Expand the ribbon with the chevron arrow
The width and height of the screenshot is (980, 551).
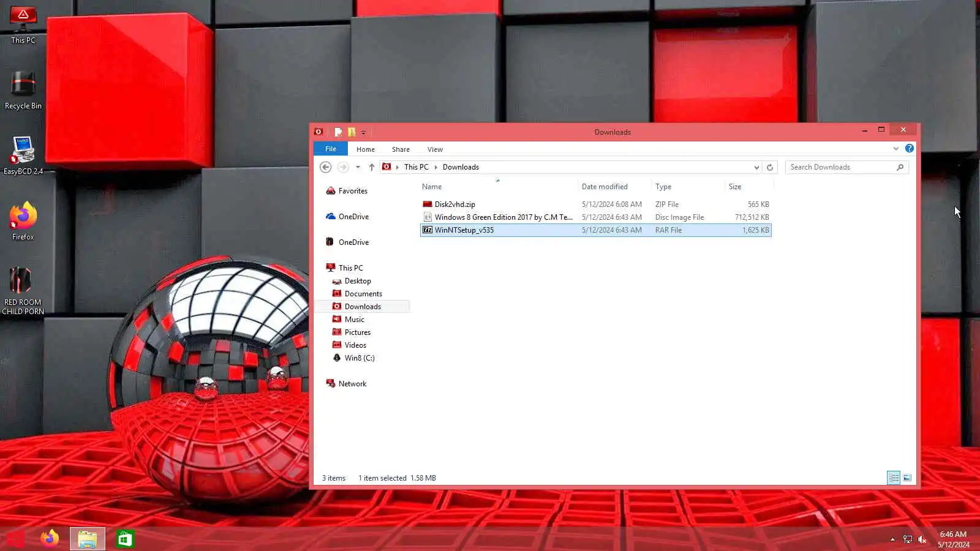(x=895, y=149)
